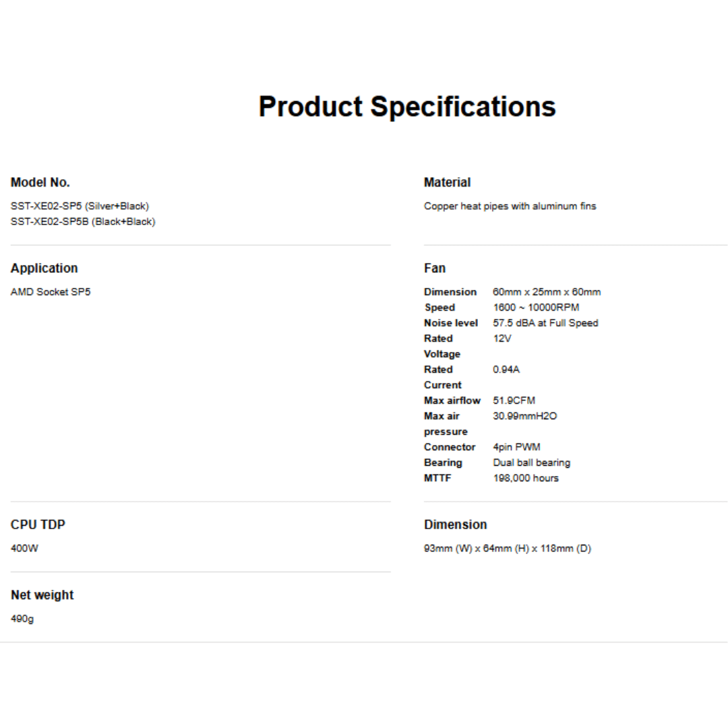Click the 51.9CFM max airflow value
Viewport: 728px width, 728px height.
point(514,400)
